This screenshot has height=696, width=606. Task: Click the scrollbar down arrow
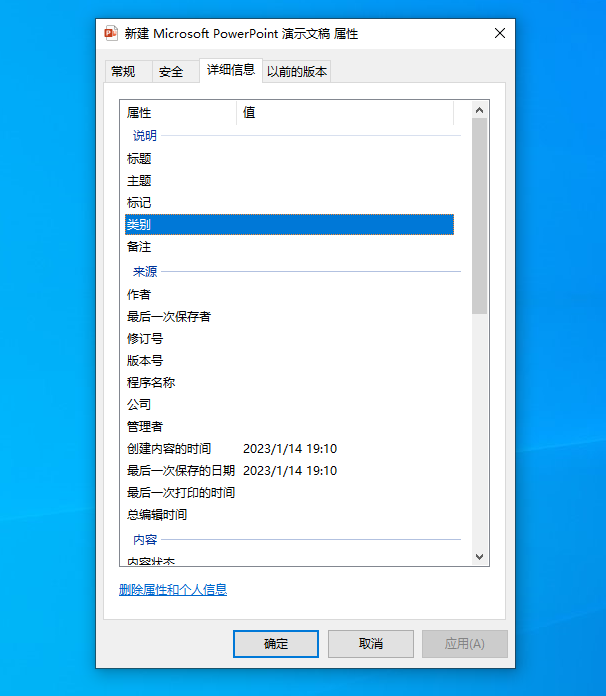479,557
